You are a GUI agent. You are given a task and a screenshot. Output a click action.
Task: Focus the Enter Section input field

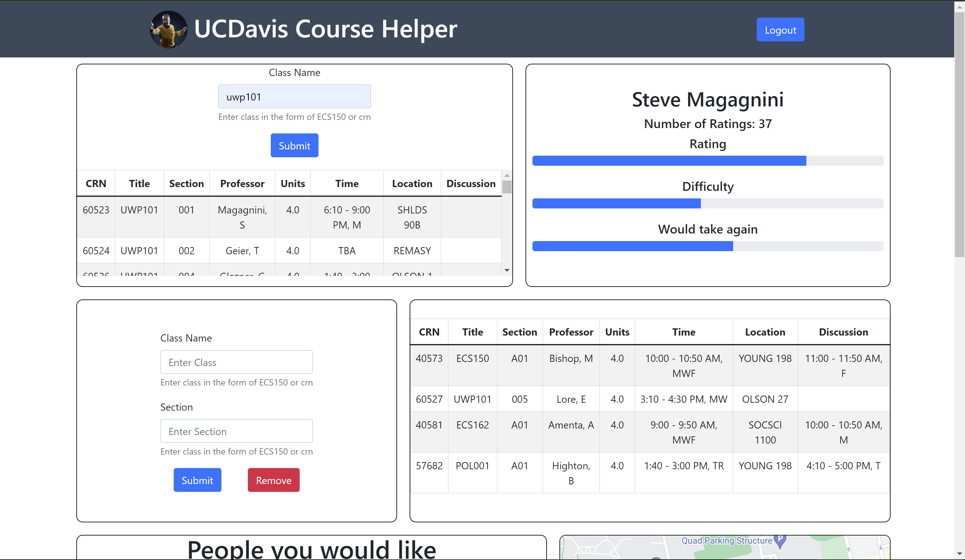click(236, 431)
